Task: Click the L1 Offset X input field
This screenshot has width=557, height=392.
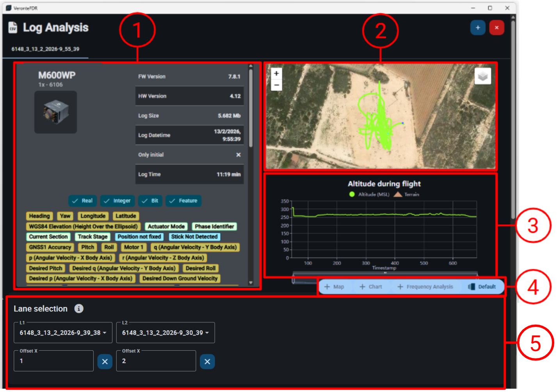Action: pos(53,361)
